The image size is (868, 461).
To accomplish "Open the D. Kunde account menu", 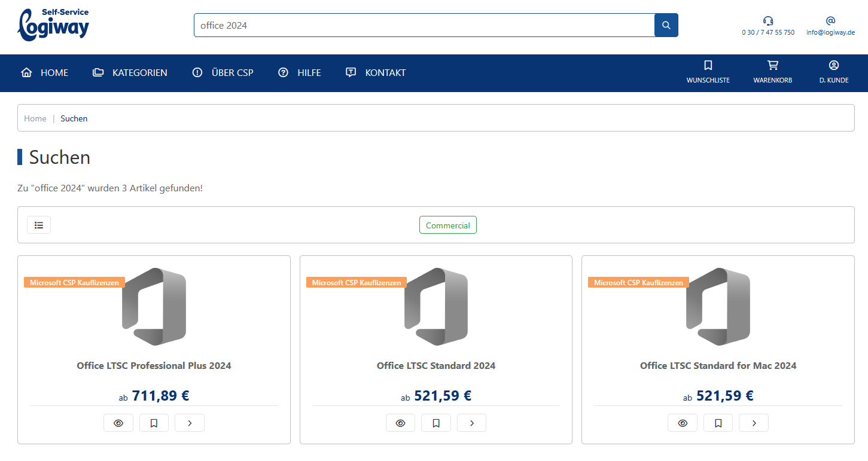I will (833, 65).
